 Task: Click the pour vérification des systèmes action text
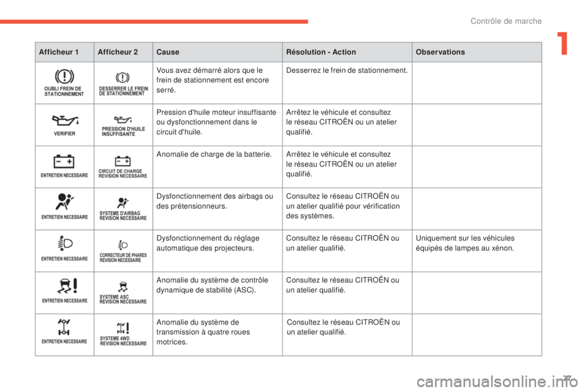pos(343,206)
